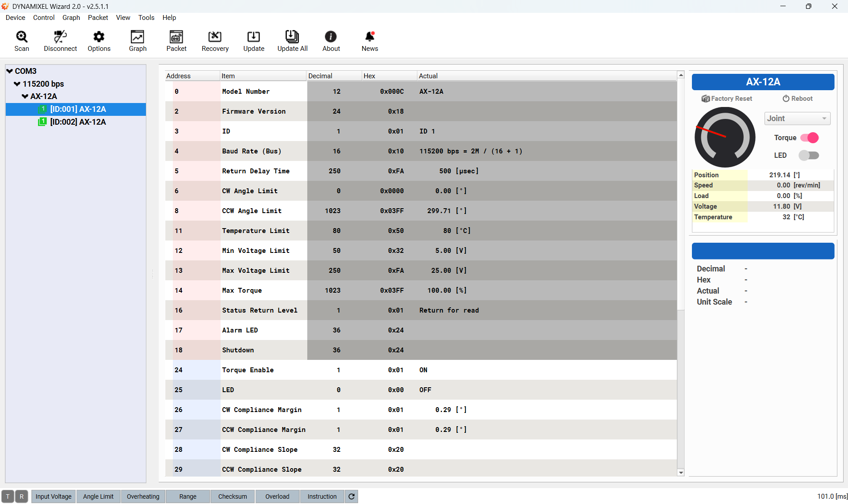Start a Scan for connected servos
This screenshot has width=848, height=504.
(22, 41)
